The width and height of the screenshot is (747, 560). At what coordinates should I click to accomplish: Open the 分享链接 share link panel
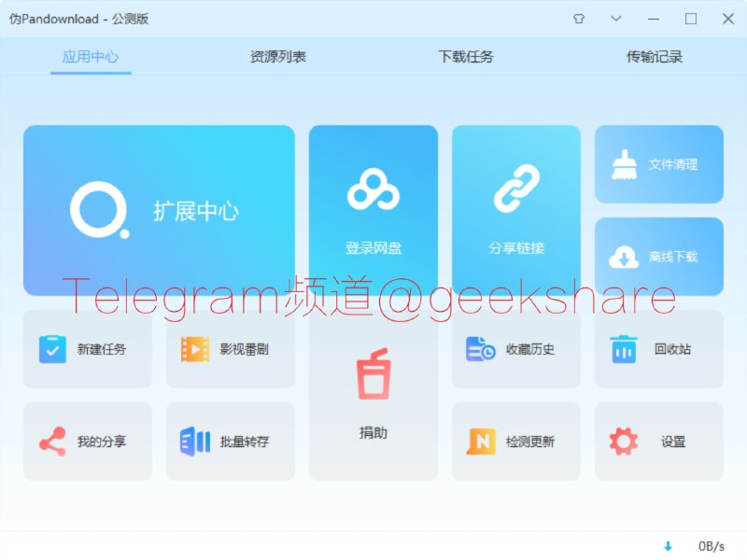[516, 205]
